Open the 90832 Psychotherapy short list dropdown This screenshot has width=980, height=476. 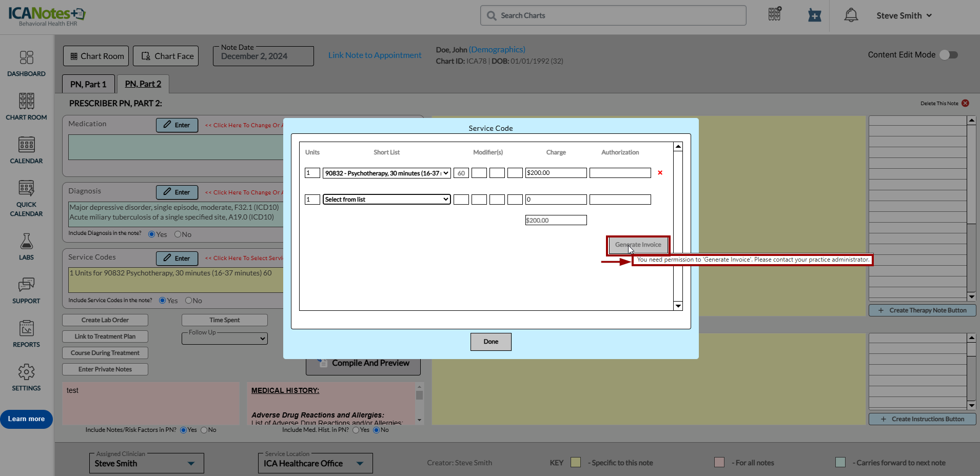387,173
